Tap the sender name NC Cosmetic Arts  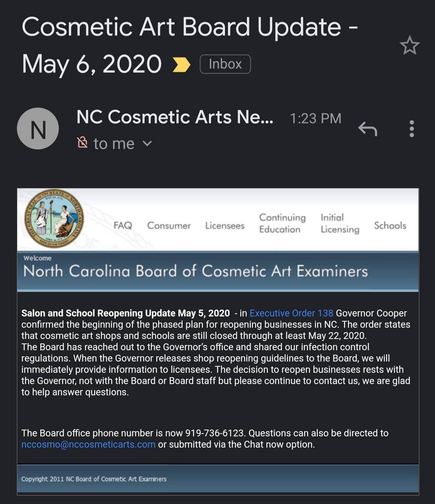tap(175, 117)
